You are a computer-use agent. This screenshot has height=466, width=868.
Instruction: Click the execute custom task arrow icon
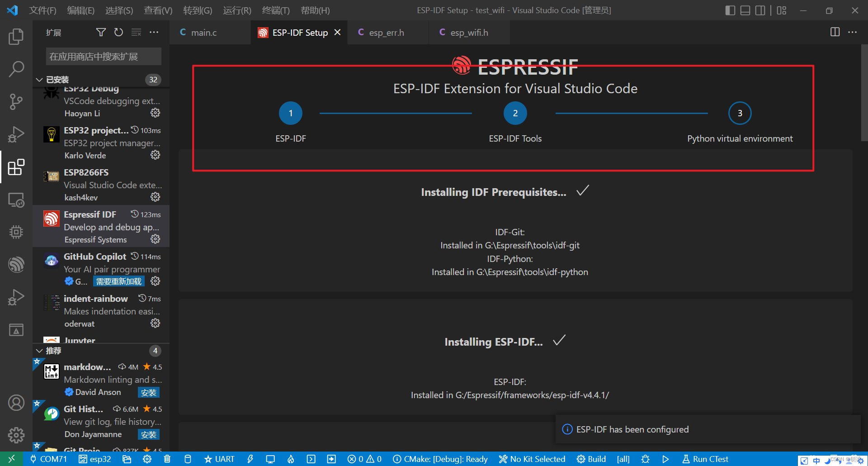coord(331,459)
